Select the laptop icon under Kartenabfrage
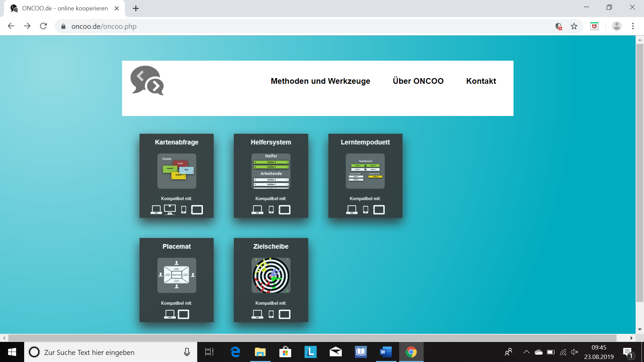The width and height of the screenshot is (644, 362). point(156,209)
